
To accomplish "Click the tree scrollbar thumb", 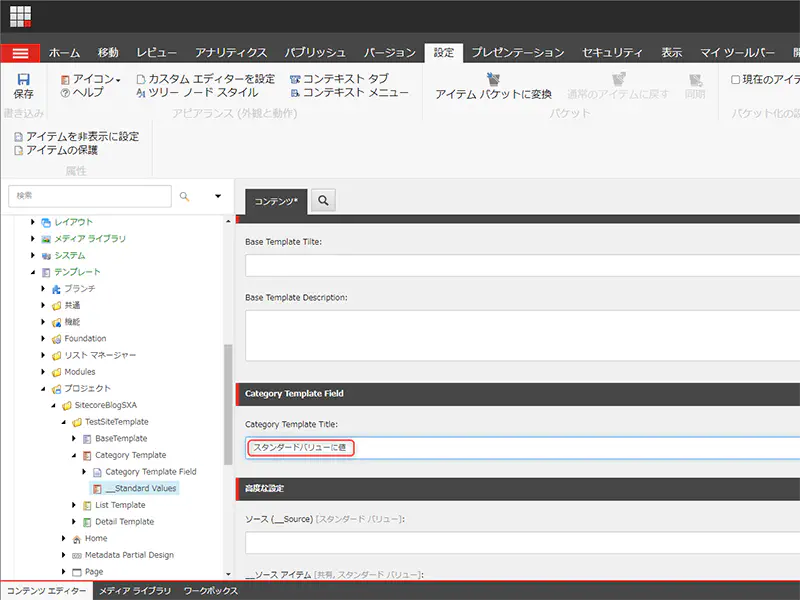I will pos(228,405).
